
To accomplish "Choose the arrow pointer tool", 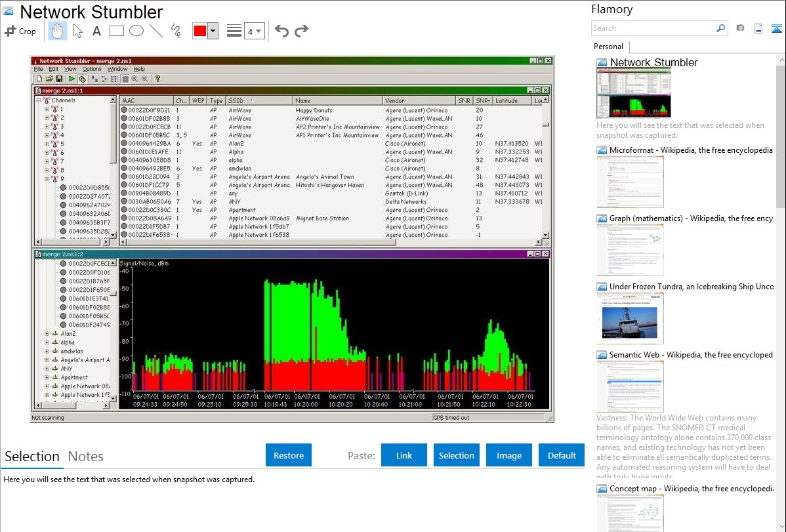I will (x=77, y=31).
